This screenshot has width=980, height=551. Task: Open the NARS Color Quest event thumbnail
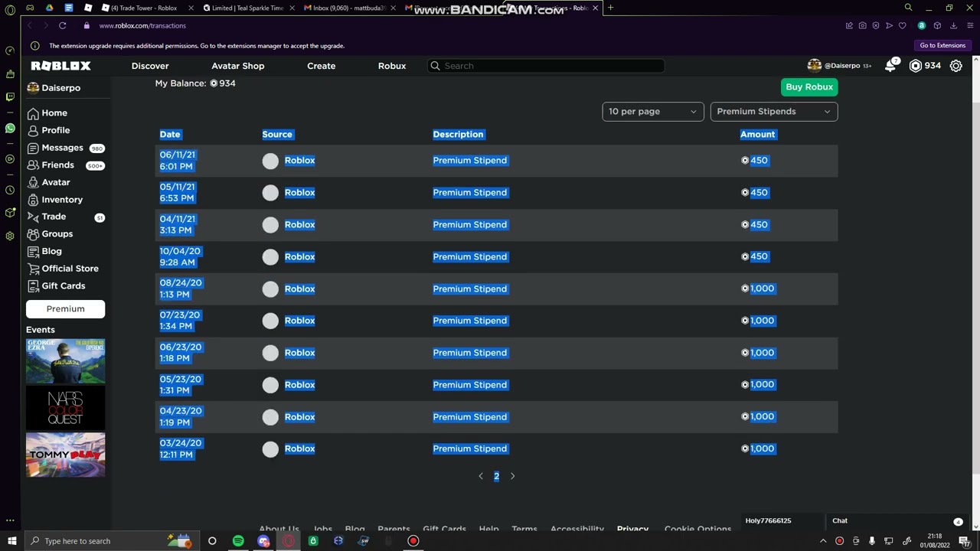[x=65, y=408]
